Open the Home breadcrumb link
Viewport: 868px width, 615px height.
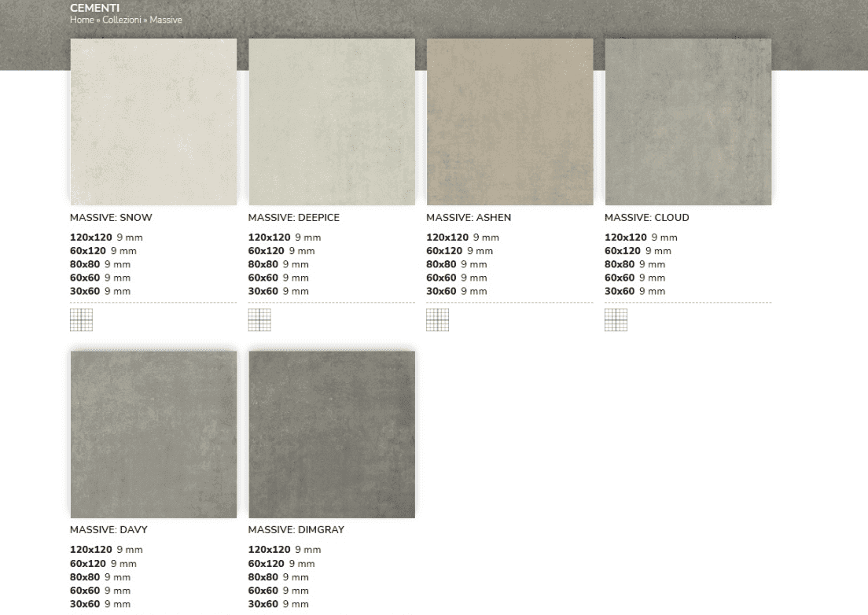82,20
